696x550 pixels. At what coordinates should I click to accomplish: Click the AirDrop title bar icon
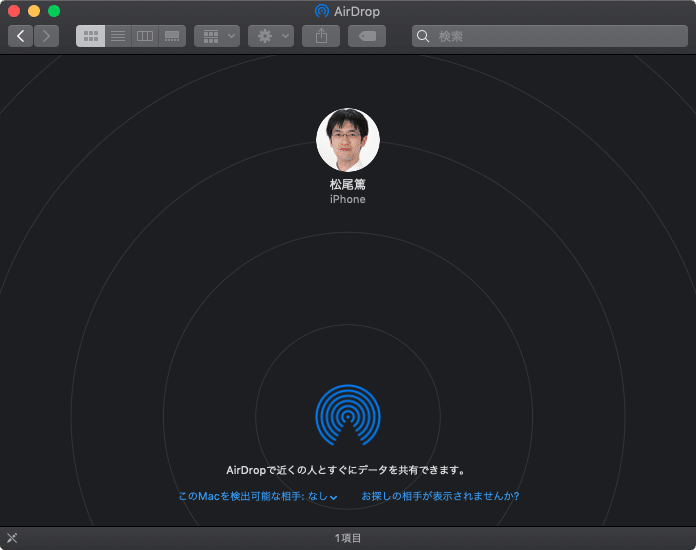(x=322, y=11)
